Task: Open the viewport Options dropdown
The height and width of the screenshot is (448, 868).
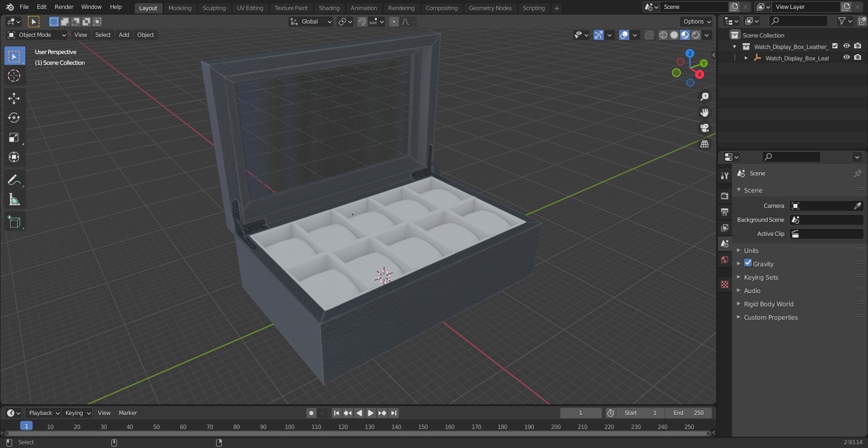Action: 697,22
